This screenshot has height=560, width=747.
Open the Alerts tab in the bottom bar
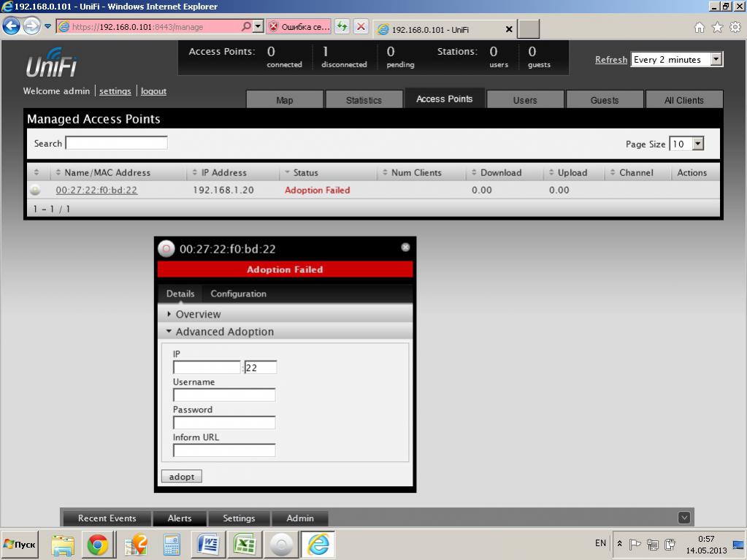click(180, 518)
